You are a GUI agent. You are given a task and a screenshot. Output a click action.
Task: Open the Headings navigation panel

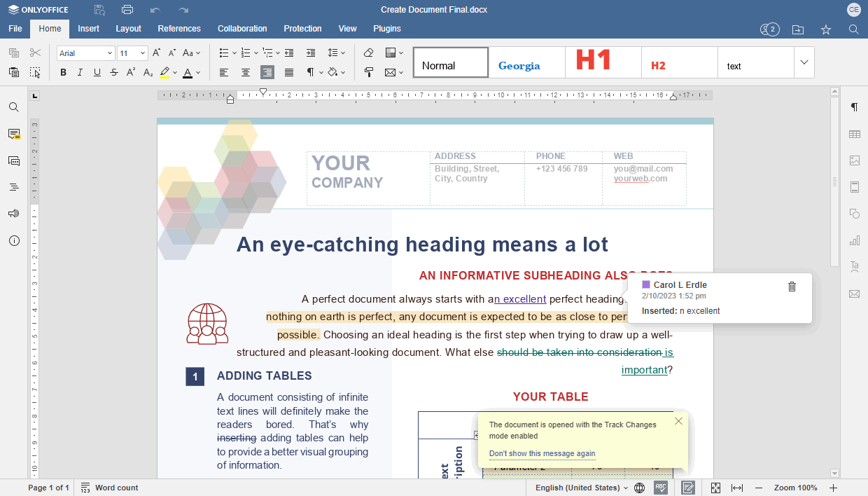coord(13,186)
